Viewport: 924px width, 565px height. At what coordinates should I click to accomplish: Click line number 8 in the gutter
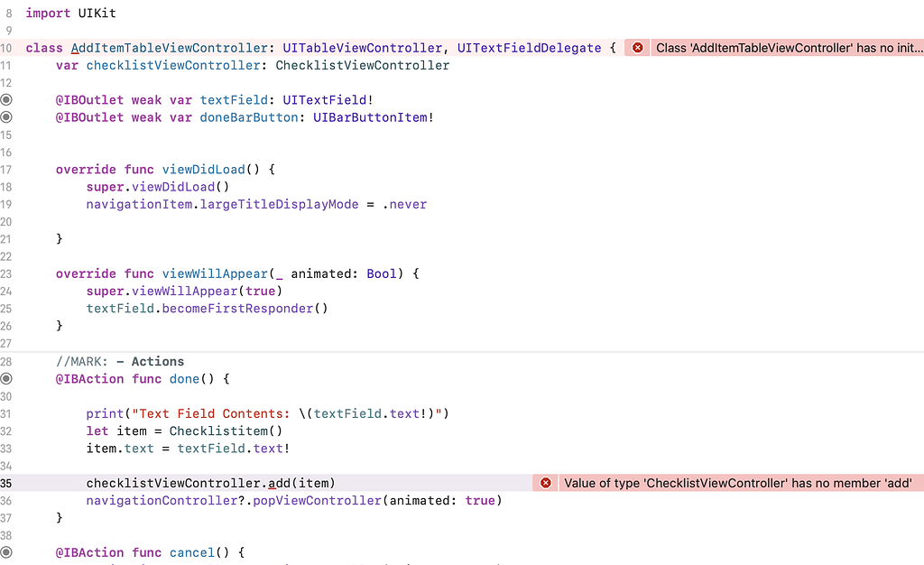pos(9,13)
